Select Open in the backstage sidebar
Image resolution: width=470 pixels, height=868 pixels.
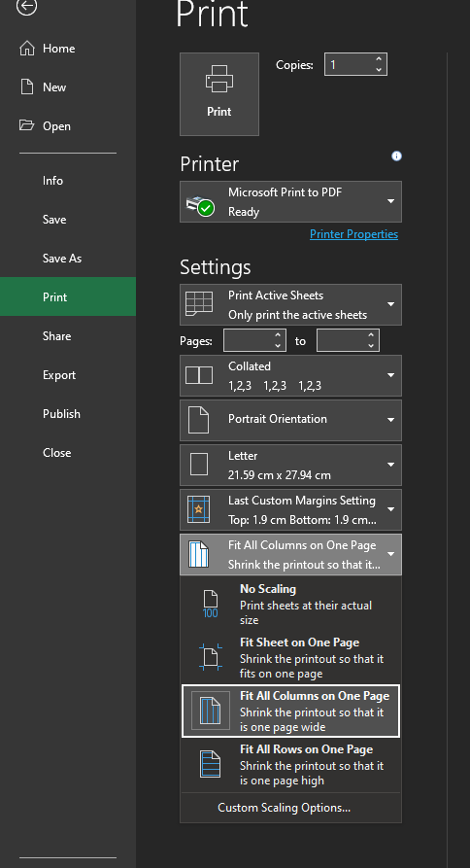pyautogui.click(x=68, y=125)
